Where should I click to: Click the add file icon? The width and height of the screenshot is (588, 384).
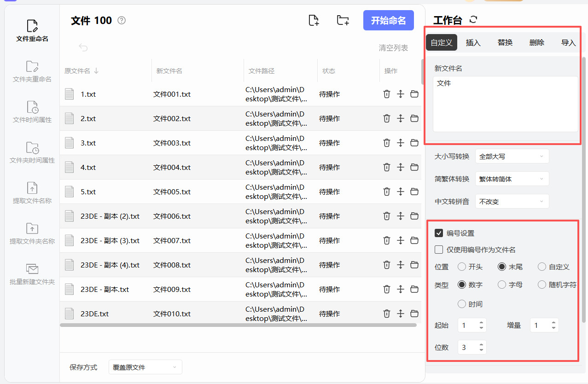(314, 20)
